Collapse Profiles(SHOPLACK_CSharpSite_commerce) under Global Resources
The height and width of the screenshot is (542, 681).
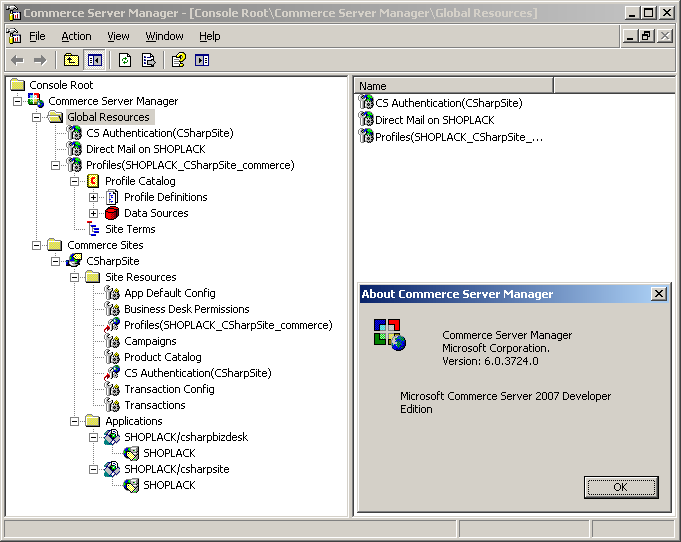click(55, 165)
